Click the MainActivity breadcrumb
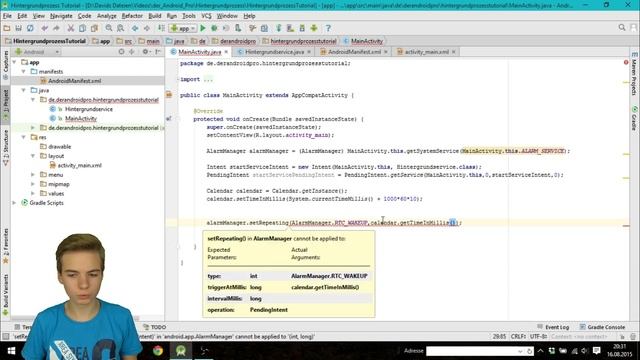The width and height of the screenshot is (640, 360). (x=367, y=41)
